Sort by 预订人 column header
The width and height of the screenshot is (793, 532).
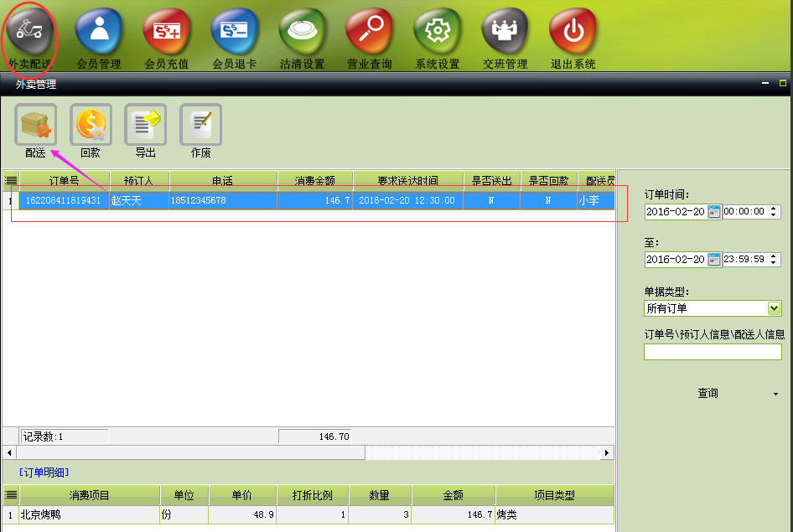click(139, 180)
